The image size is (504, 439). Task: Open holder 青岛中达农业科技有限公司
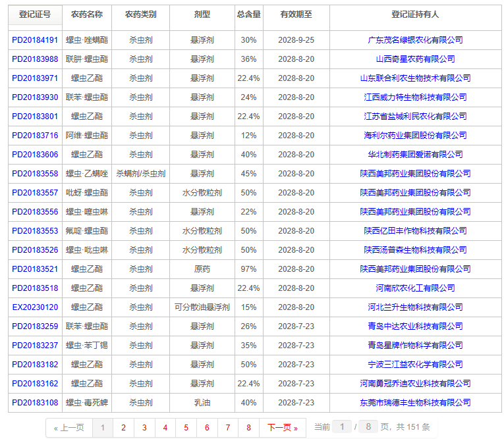(415, 326)
